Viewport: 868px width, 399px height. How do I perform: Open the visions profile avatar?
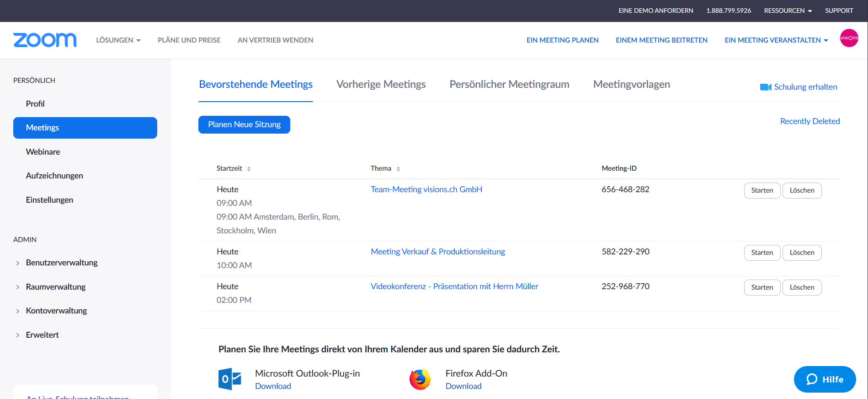tap(849, 38)
